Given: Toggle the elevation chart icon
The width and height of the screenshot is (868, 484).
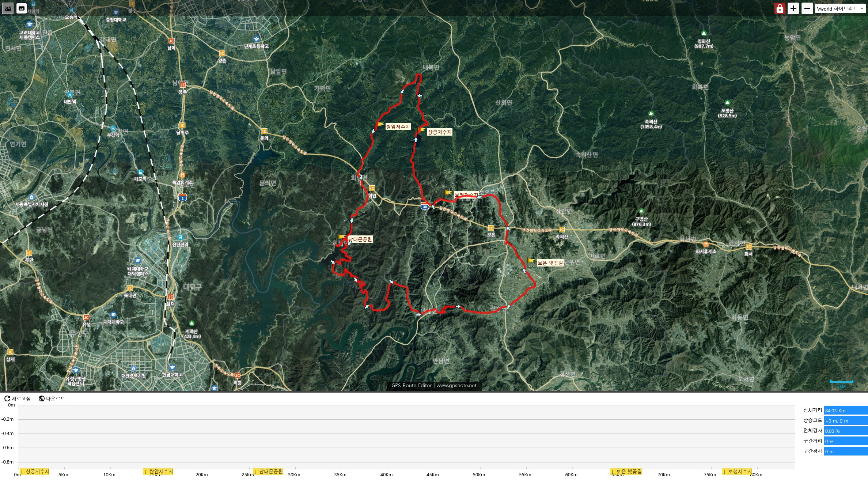Looking at the screenshot, I should tap(8, 8).
